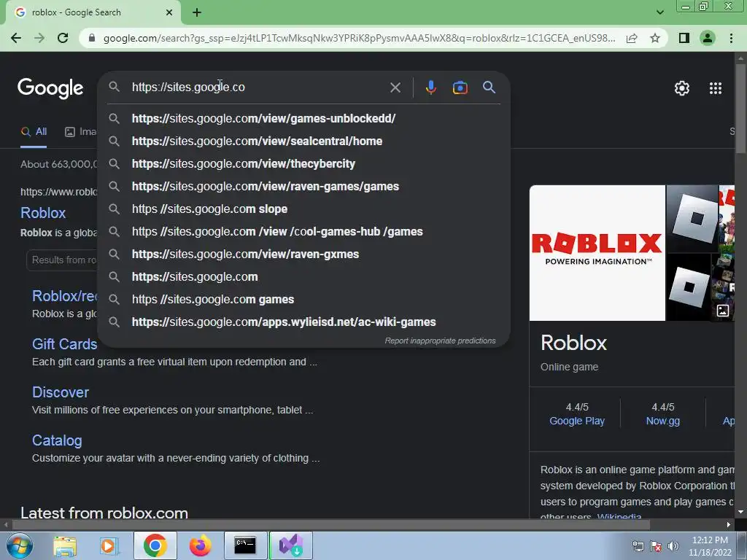
Task: Open the tab search dropdown arrow
Action: point(659,12)
